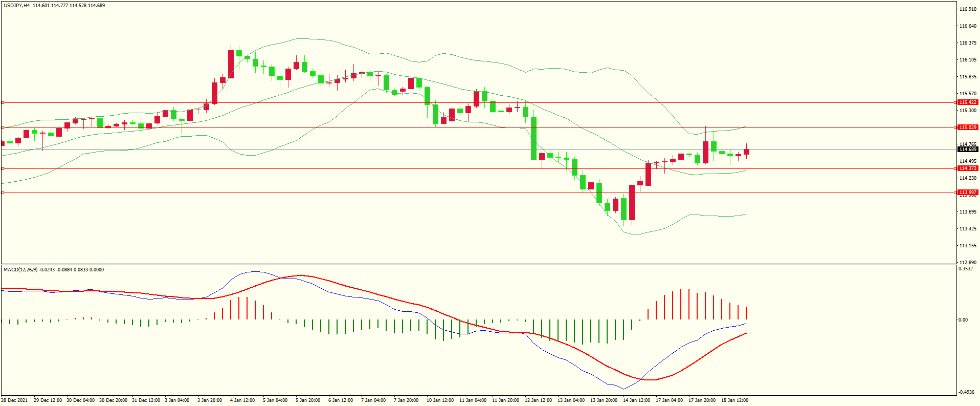Select left handle of 115.422 horizontal line
This screenshot has height=406, width=980.
pos(3,103)
